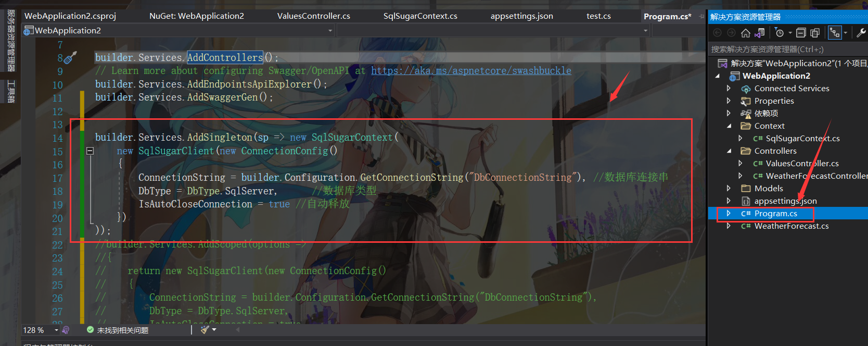Collapse the Controllers folder
This screenshot has height=346, width=868.
(x=729, y=151)
